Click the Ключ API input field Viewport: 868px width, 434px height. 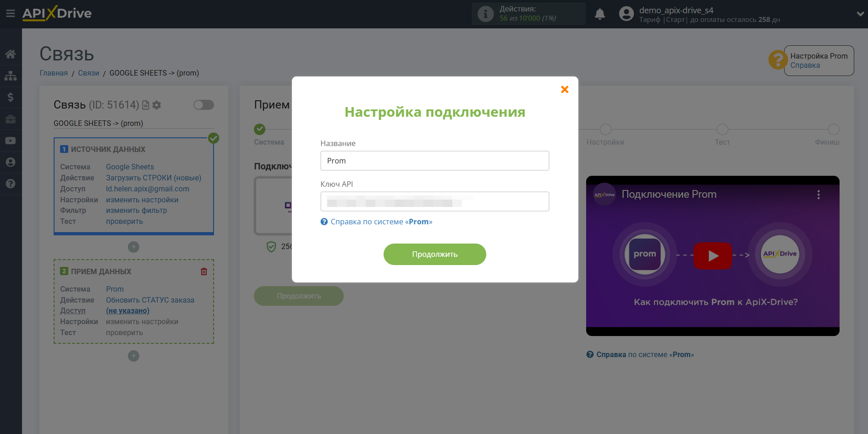tap(434, 201)
